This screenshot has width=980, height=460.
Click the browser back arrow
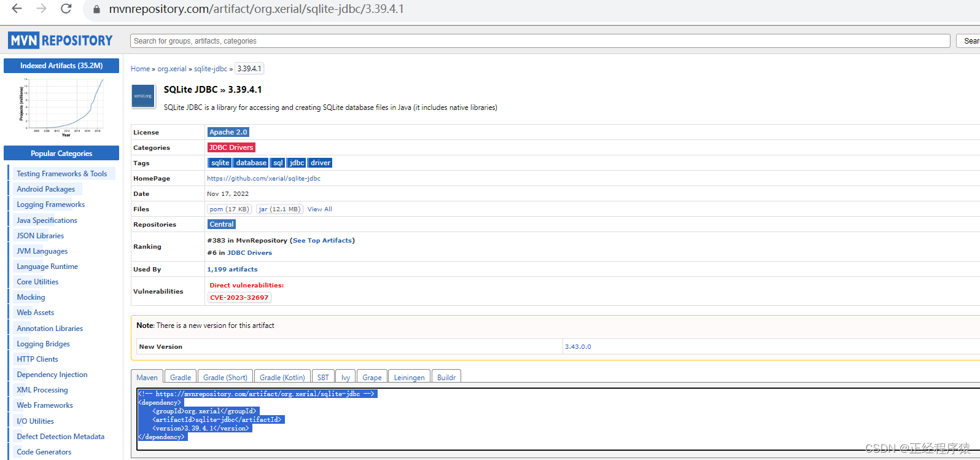(x=17, y=9)
